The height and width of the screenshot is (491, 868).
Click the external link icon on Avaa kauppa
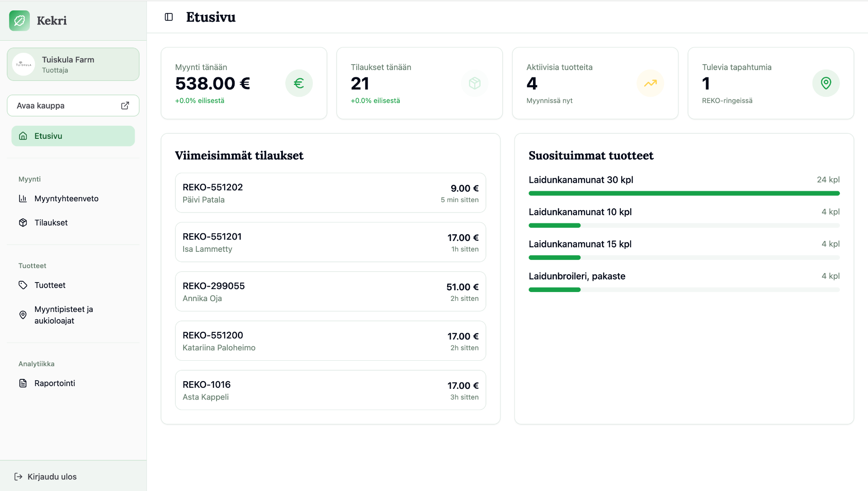[125, 105]
